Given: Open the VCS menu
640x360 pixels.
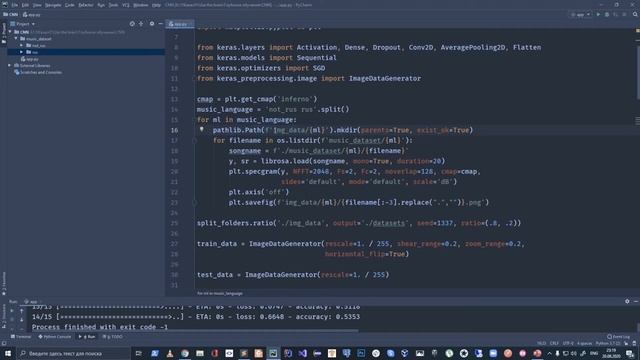Looking at the screenshot, I should point(126,5).
